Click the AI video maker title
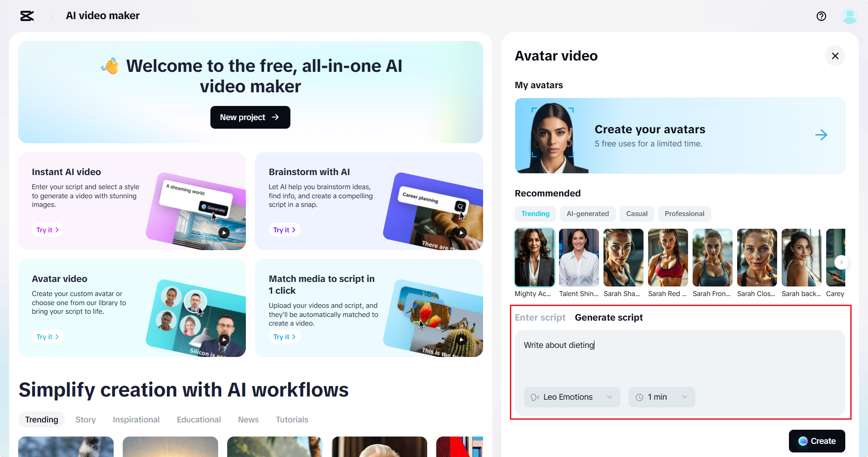This screenshot has width=868, height=457. click(x=103, y=16)
